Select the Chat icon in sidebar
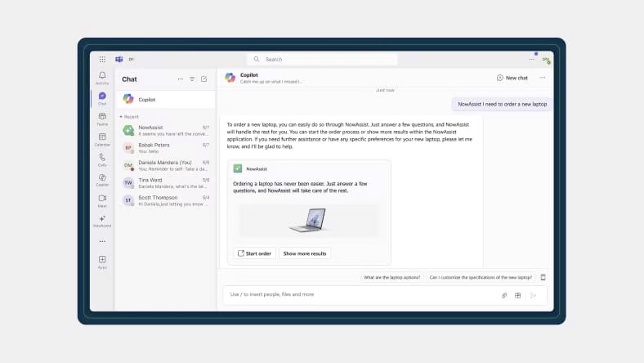The image size is (644, 363). point(102,98)
